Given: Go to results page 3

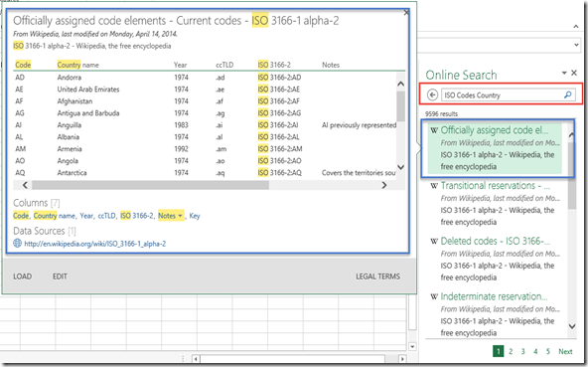Looking at the screenshot, I should coord(523,352).
